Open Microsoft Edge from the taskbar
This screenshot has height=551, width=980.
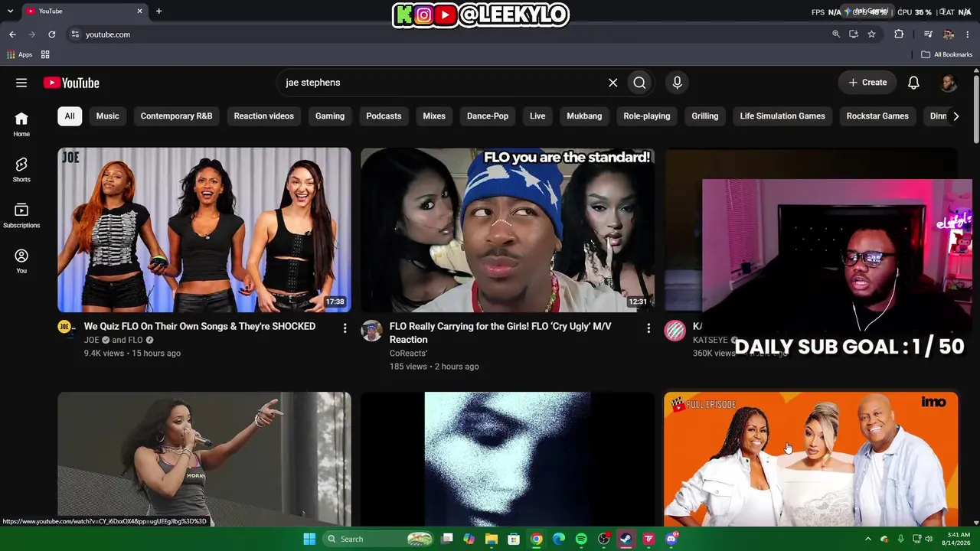[x=559, y=539]
